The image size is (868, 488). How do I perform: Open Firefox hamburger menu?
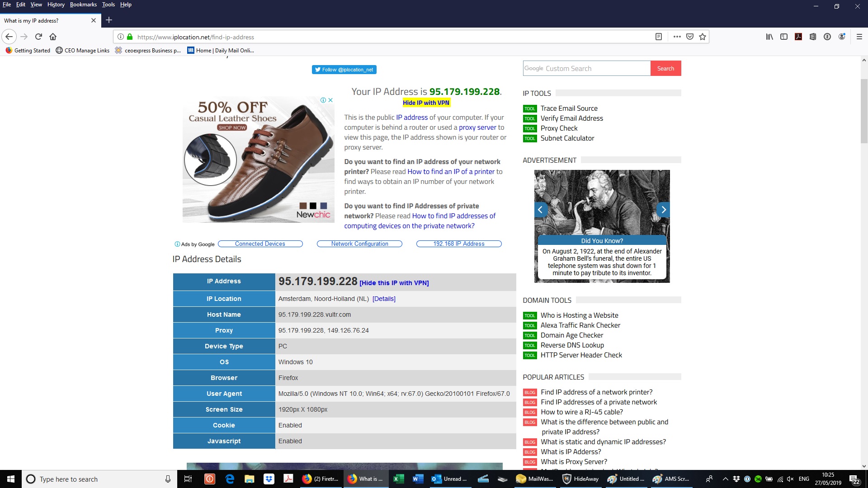[859, 37]
